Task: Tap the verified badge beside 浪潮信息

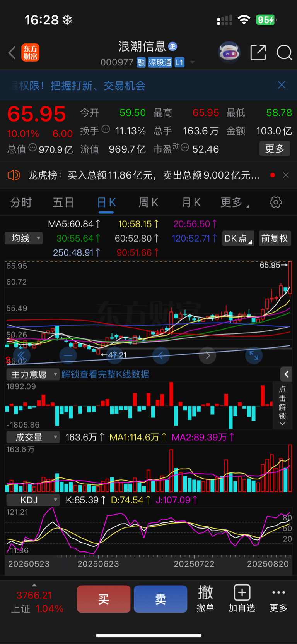Action: [x=172, y=46]
